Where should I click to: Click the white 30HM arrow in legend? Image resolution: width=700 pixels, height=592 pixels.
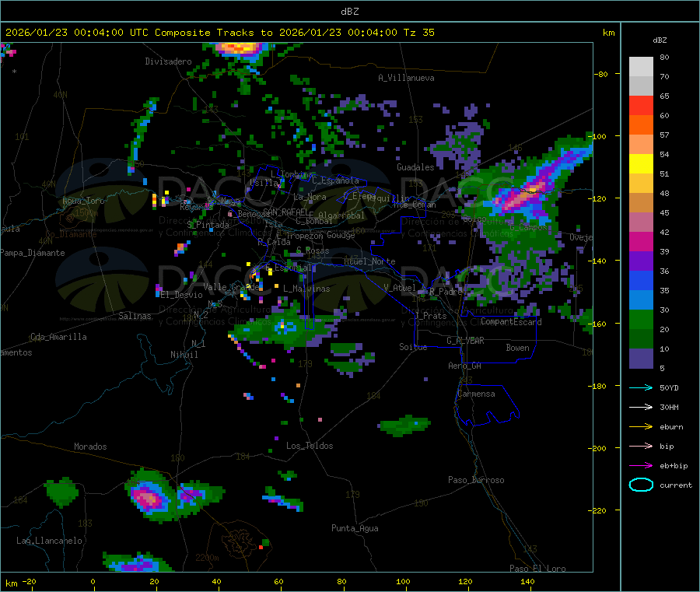[x=641, y=407]
